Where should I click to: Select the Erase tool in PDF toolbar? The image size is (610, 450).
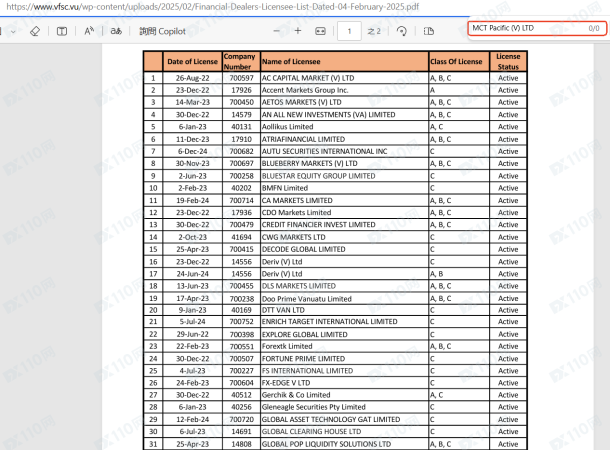click(x=35, y=31)
